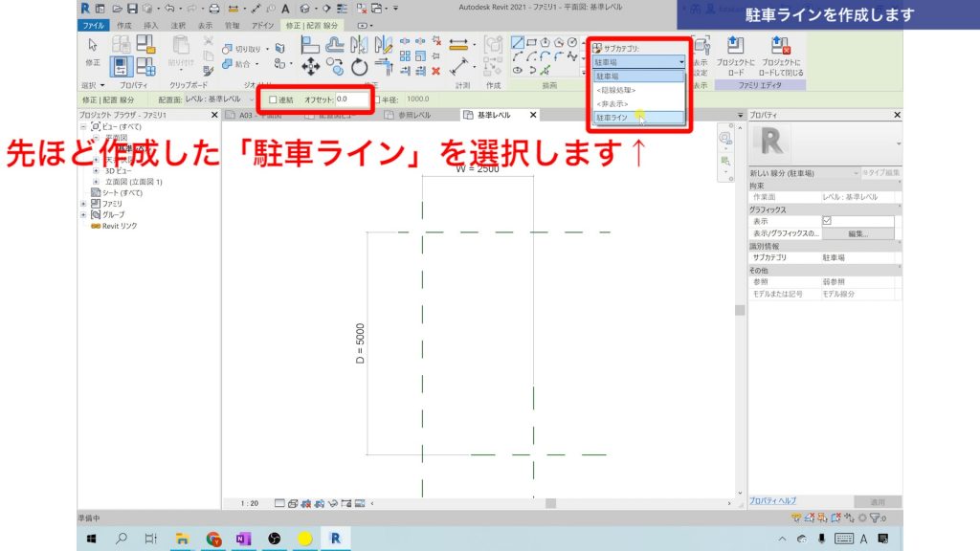The width and height of the screenshot is (980, 551).
Task: Click the オフセット value input field
Action: pos(349,99)
